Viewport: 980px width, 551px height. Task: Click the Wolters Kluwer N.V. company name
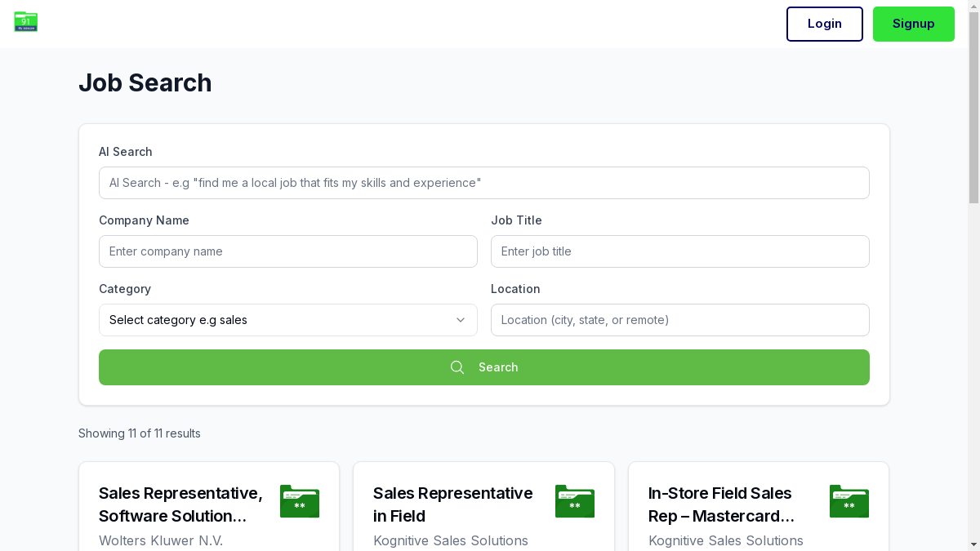[161, 540]
